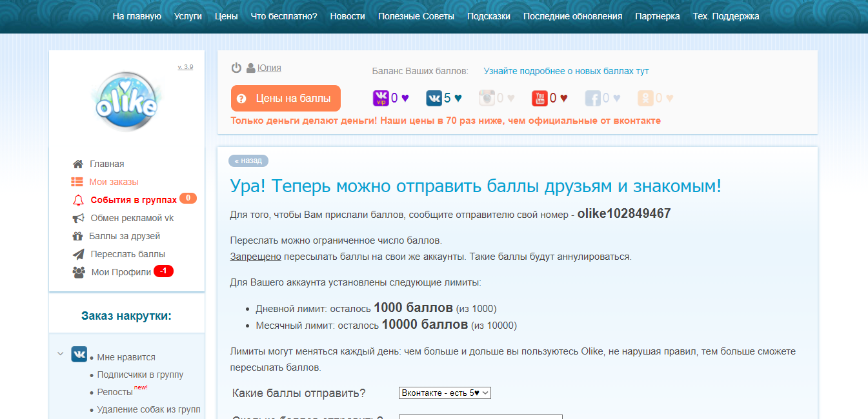Open События в группах in sidebar

[134, 200]
